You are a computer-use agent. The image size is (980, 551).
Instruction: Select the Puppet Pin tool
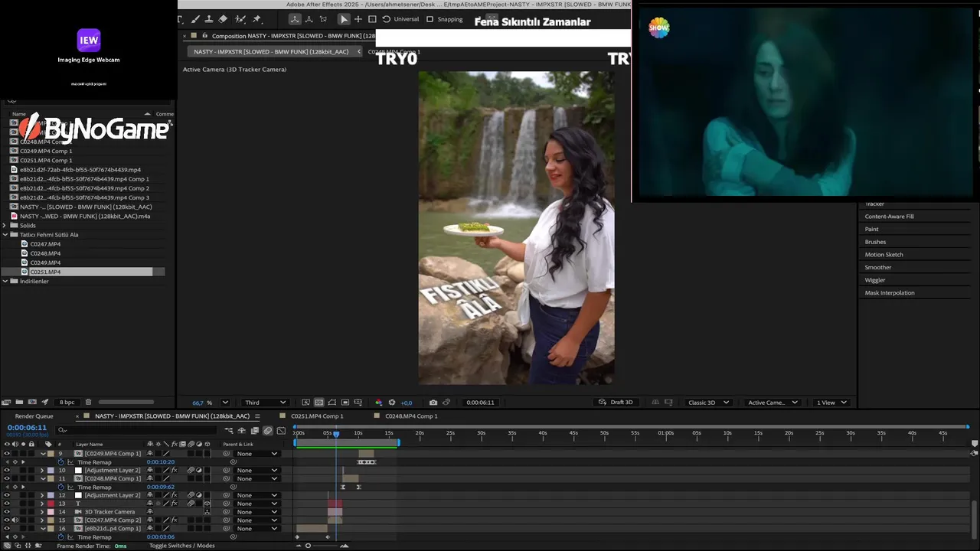pos(256,19)
